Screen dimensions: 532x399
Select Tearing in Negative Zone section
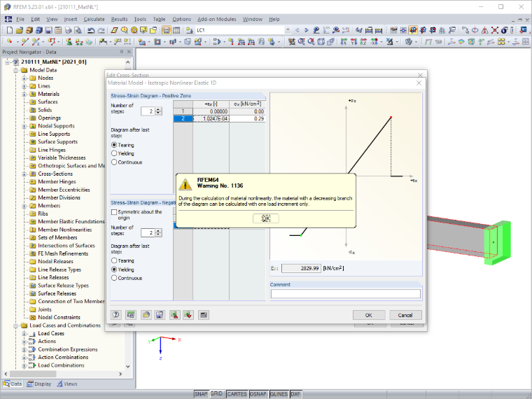[x=114, y=260]
